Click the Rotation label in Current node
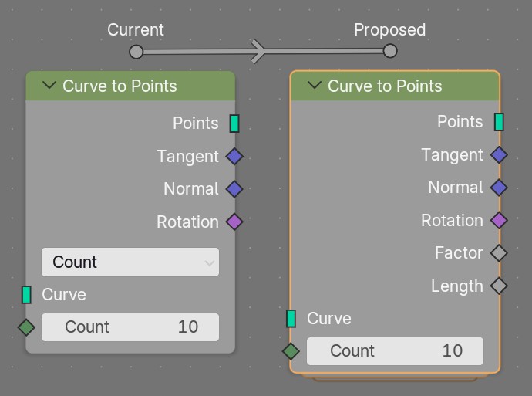This screenshot has width=532, height=396. (187, 222)
